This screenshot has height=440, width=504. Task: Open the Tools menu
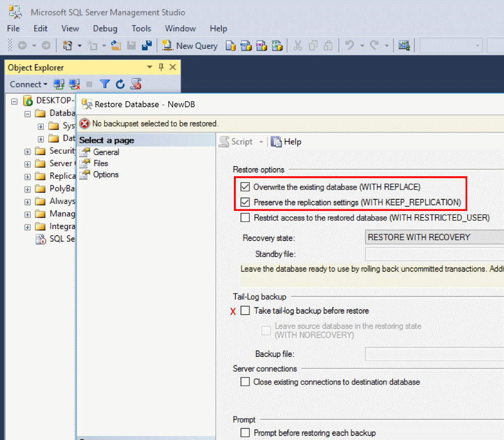click(142, 29)
